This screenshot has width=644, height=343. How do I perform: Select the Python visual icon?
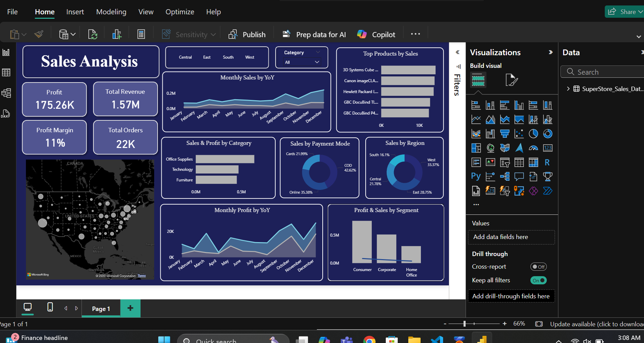coord(475,176)
